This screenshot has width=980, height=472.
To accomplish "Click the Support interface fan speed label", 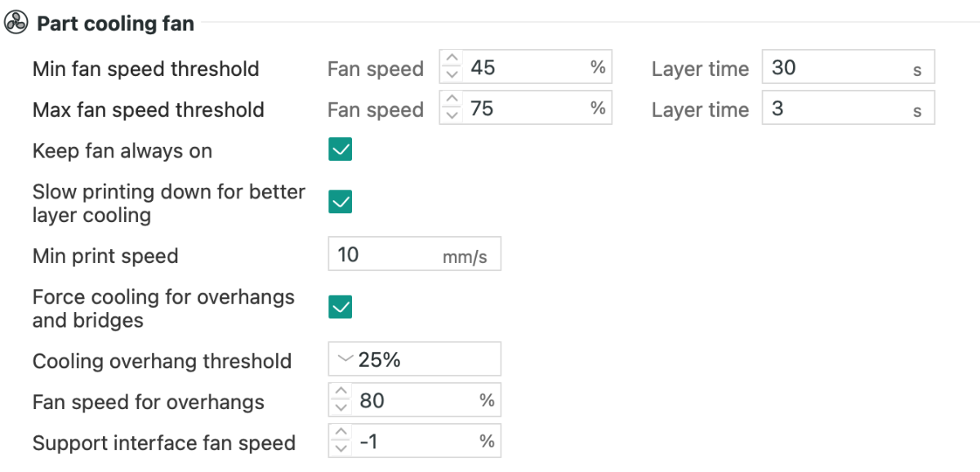I will click(164, 443).
